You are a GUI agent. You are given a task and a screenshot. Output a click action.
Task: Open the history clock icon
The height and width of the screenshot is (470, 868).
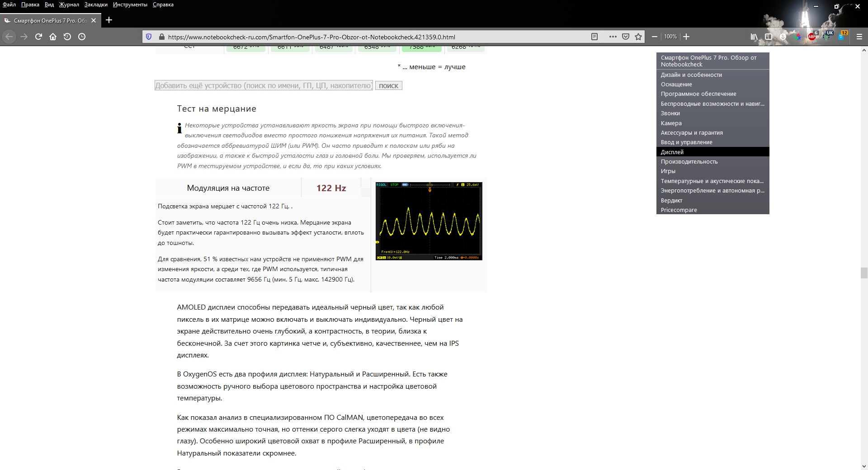(82, 37)
